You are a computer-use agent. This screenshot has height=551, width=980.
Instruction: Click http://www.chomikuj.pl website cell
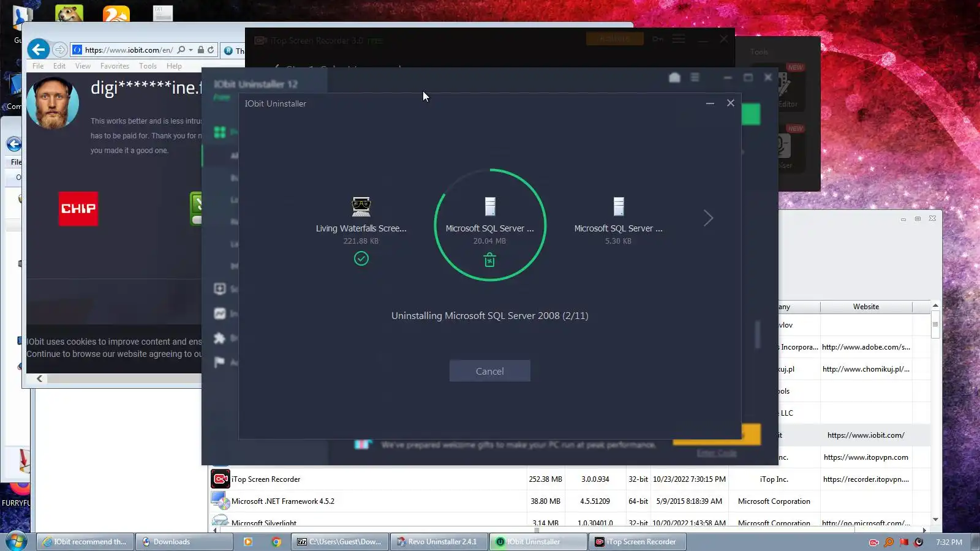(x=865, y=369)
